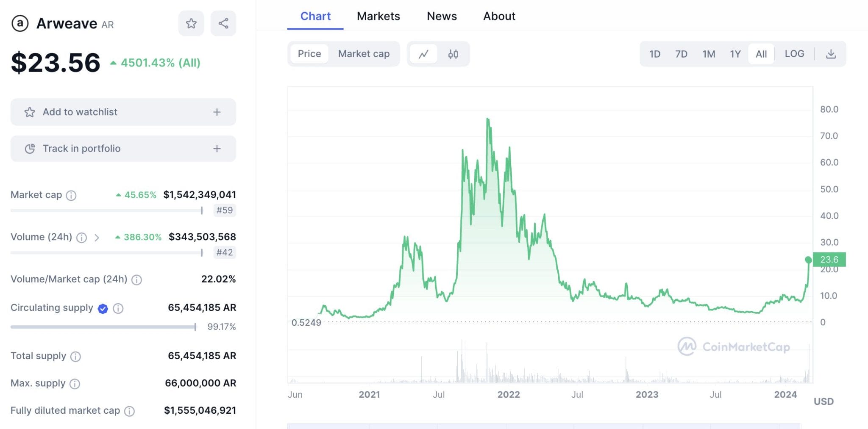This screenshot has width=868, height=429.
Task: Download the chart using the export icon
Action: (x=831, y=54)
